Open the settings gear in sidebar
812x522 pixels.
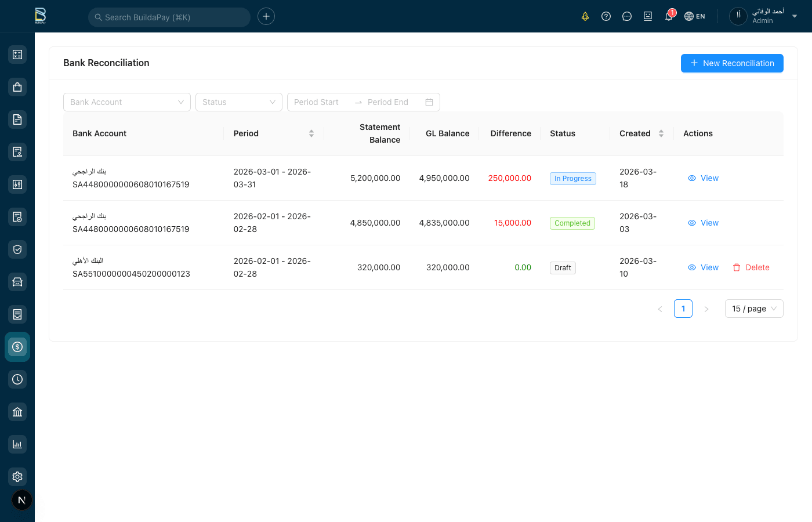coord(17,477)
